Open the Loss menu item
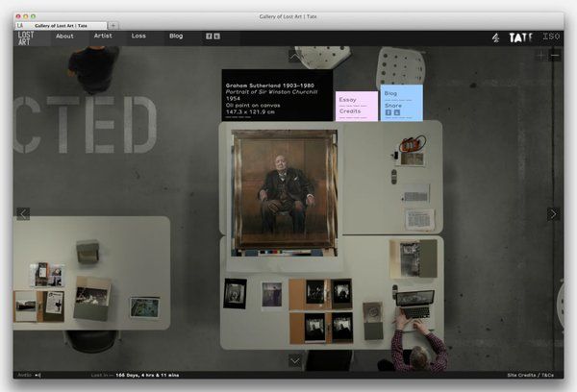The height and width of the screenshot is (392, 577). tap(138, 37)
